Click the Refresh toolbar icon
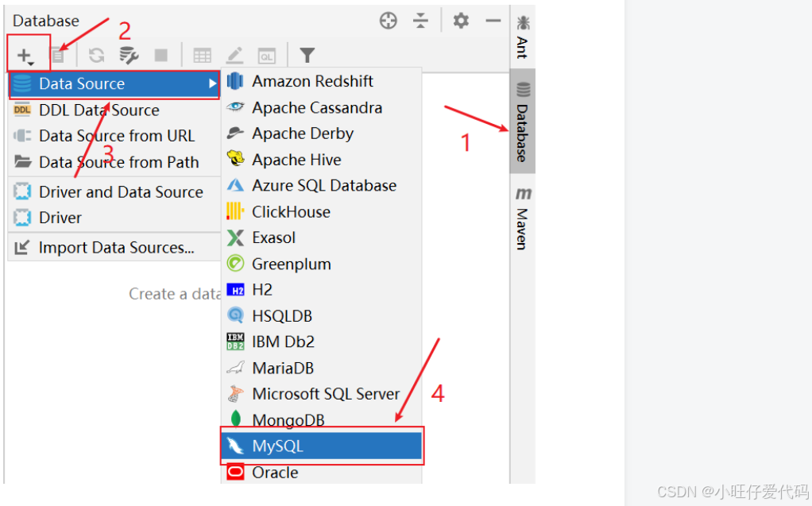The height and width of the screenshot is (506, 812). (96, 55)
